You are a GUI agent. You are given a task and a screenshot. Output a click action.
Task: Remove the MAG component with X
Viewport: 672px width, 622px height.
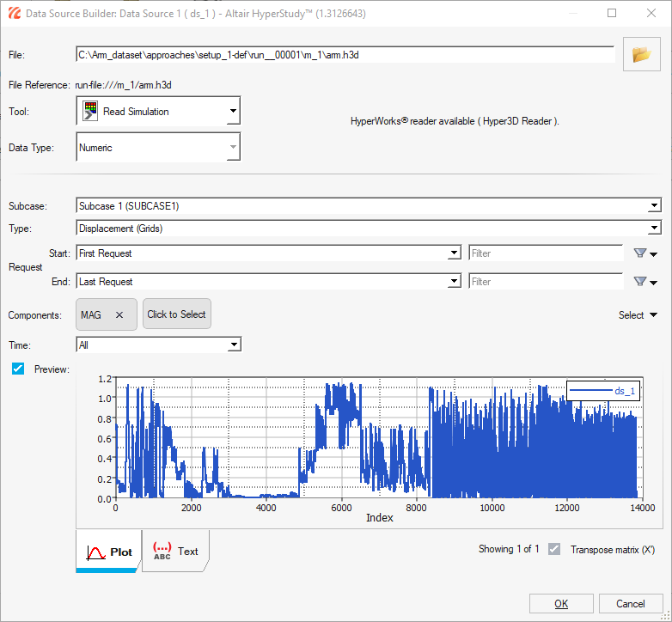point(119,314)
